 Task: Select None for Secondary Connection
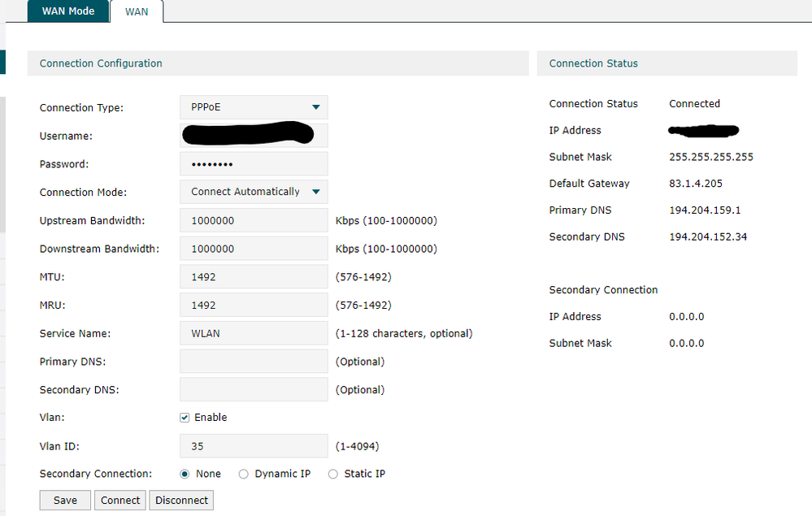click(x=185, y=474)
